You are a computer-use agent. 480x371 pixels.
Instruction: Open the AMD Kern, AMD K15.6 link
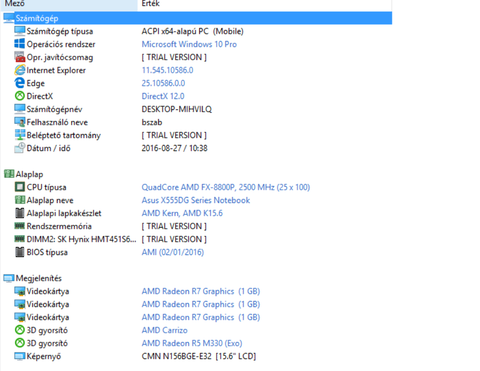(182, 213)
